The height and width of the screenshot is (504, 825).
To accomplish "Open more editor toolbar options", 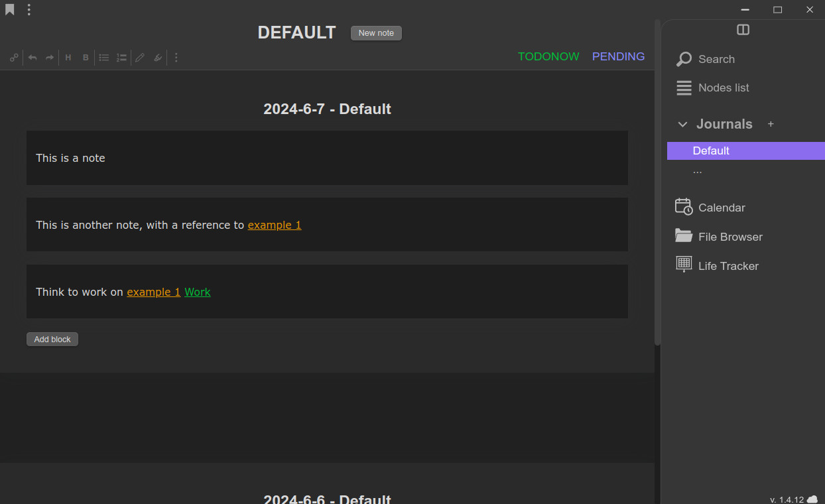I will coord(176,58).
